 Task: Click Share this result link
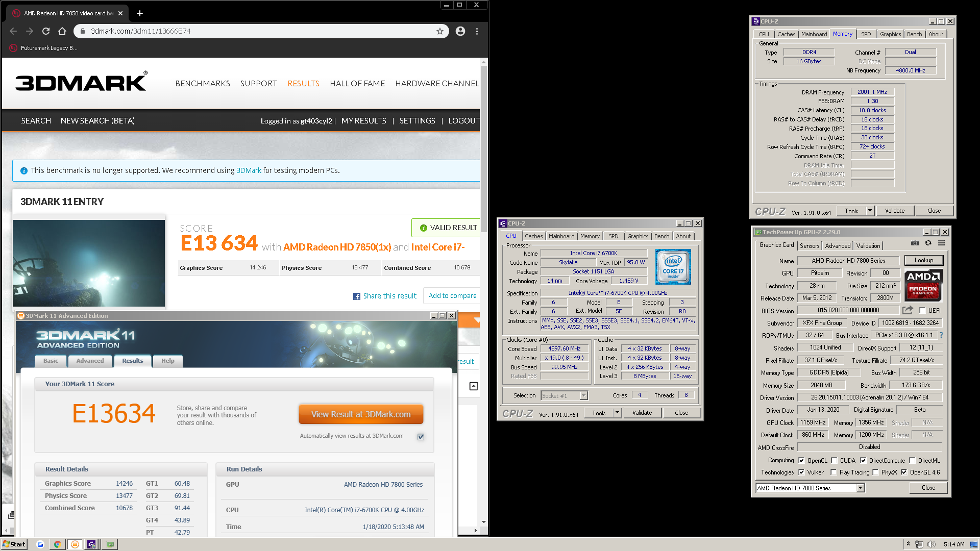[x=389, y=296]
